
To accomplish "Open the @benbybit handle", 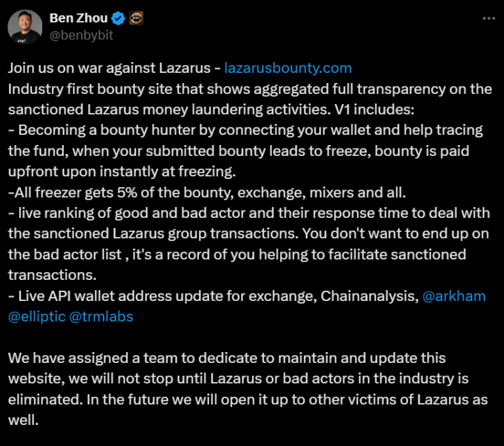I will click(x=81, y=35).
